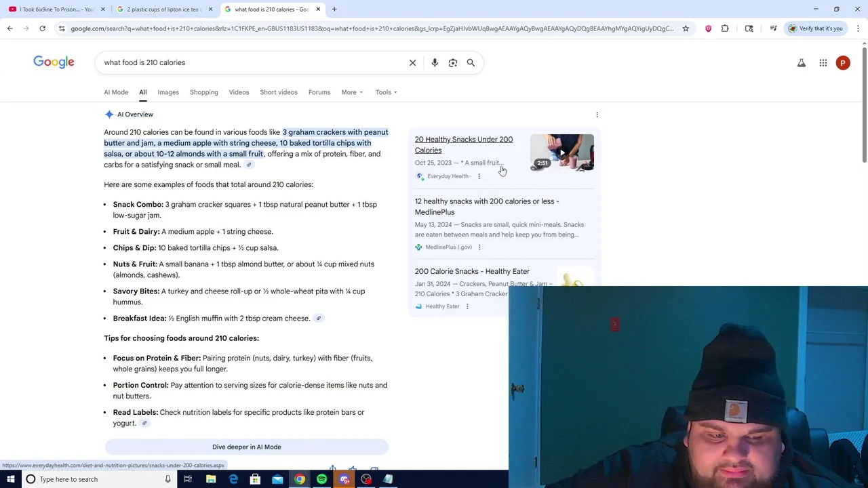Open the Chrome three-dot menu
Screen dimensions: 868x488
coord(858,28)
